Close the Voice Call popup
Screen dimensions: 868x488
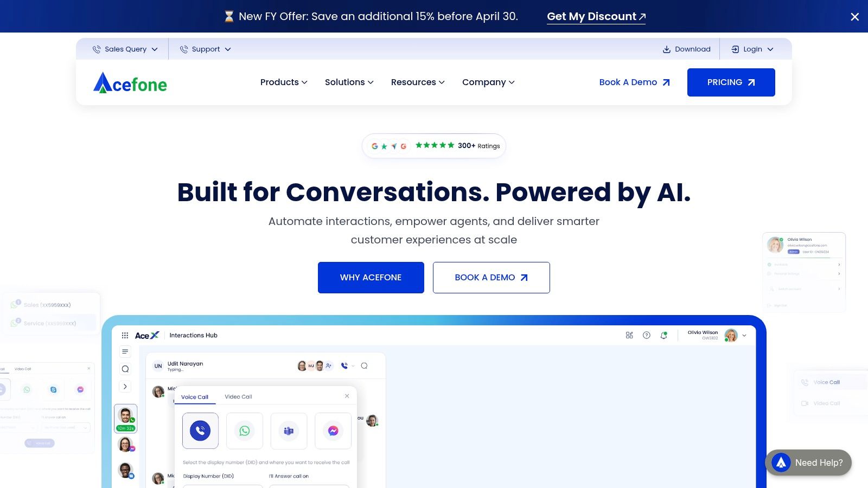tap(347, 396)
